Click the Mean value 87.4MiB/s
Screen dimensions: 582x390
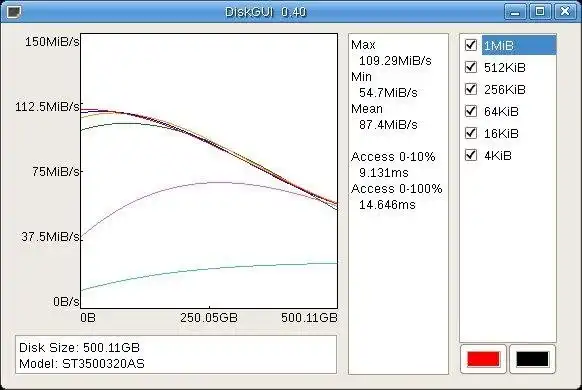388,125
